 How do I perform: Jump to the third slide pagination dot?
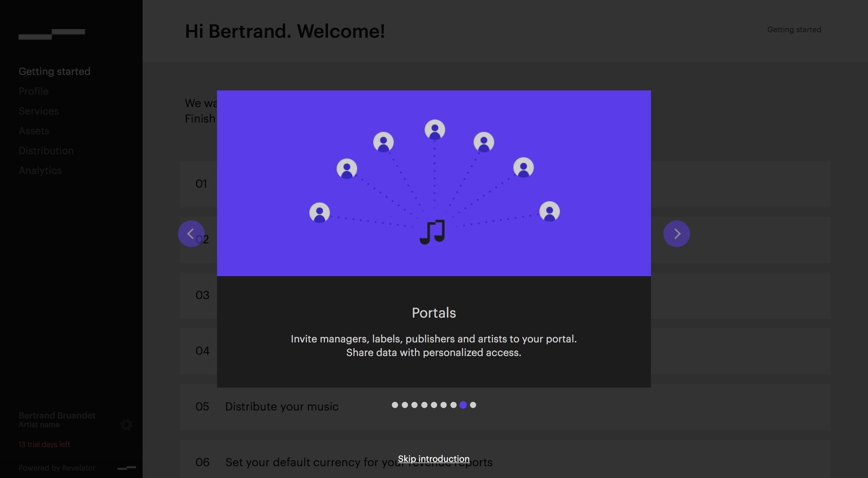[x=414, y=405]
